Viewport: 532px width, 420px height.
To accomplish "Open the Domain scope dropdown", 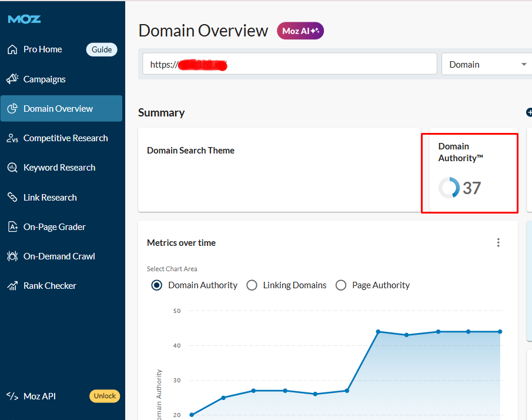I will pos(487,65).
